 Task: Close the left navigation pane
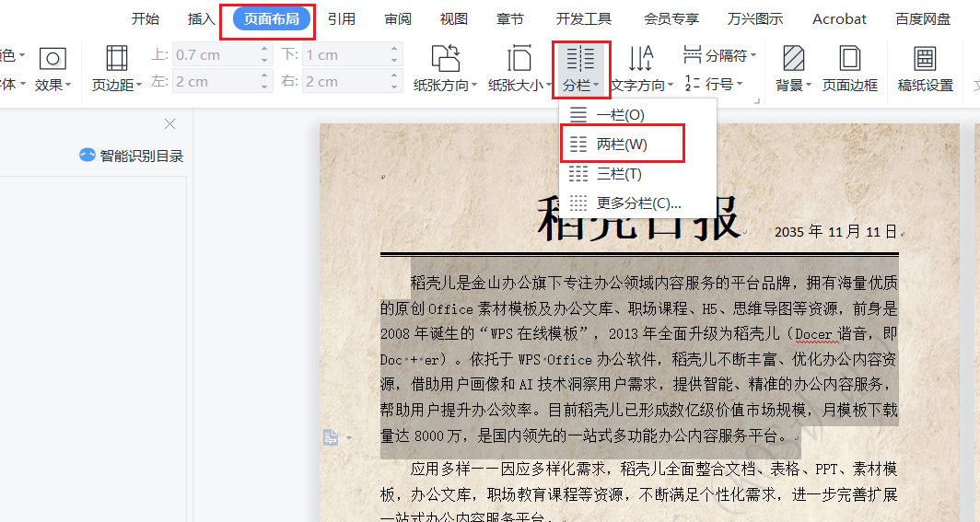(x=169, y=124)
